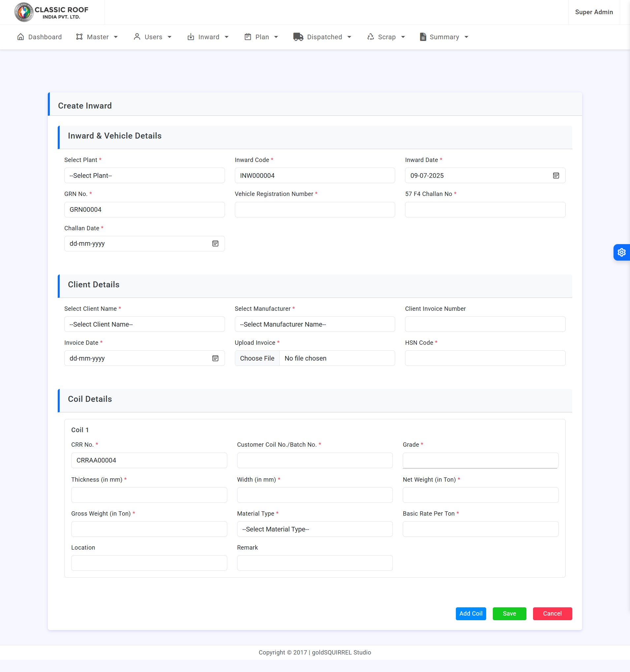
Task: Click the Dispatched truck icon
Action: (298, 37)
